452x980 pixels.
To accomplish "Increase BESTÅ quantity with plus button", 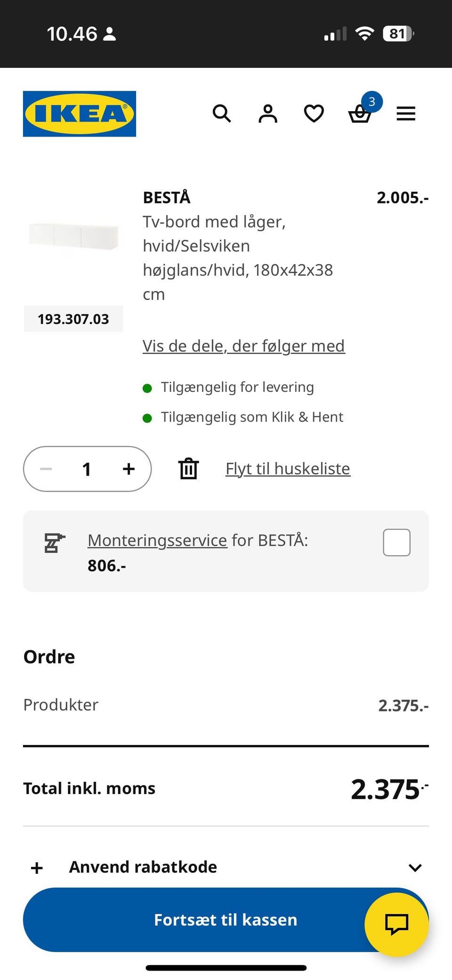I will point(129,469).
